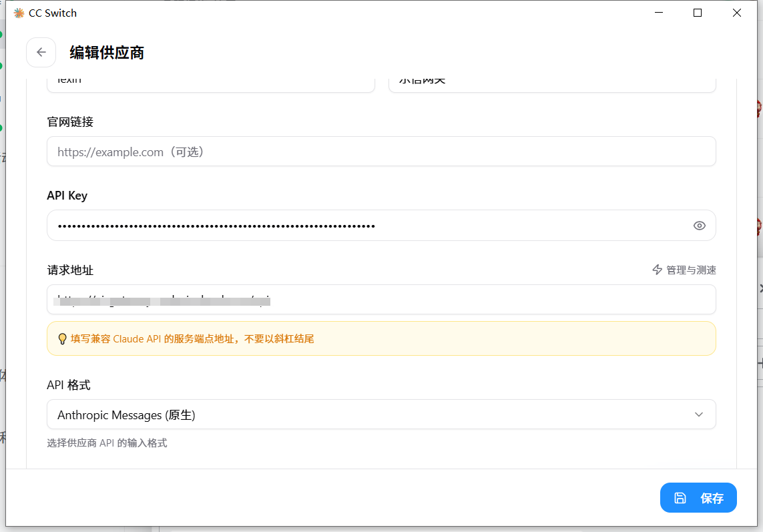Viewport: 763px width, 532px height.
Task: Click the CC Switch logo in title bar
Action: [19, 13]
